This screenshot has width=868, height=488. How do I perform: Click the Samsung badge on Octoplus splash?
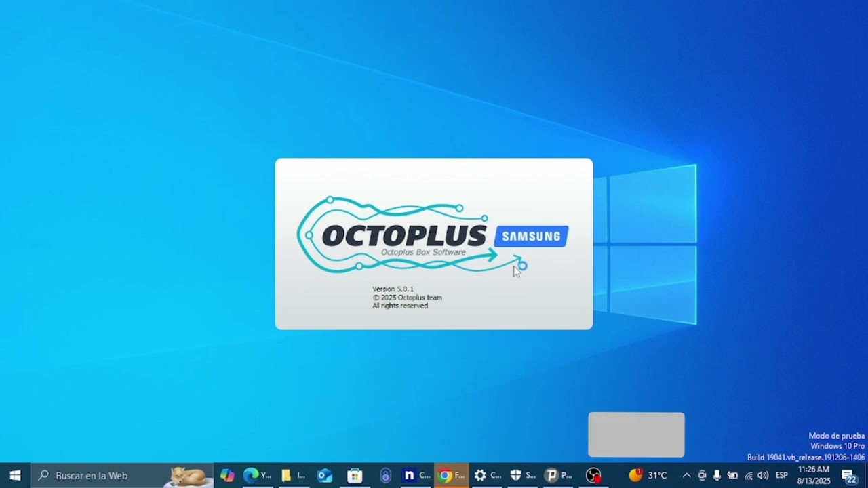[x=532, y=237]
